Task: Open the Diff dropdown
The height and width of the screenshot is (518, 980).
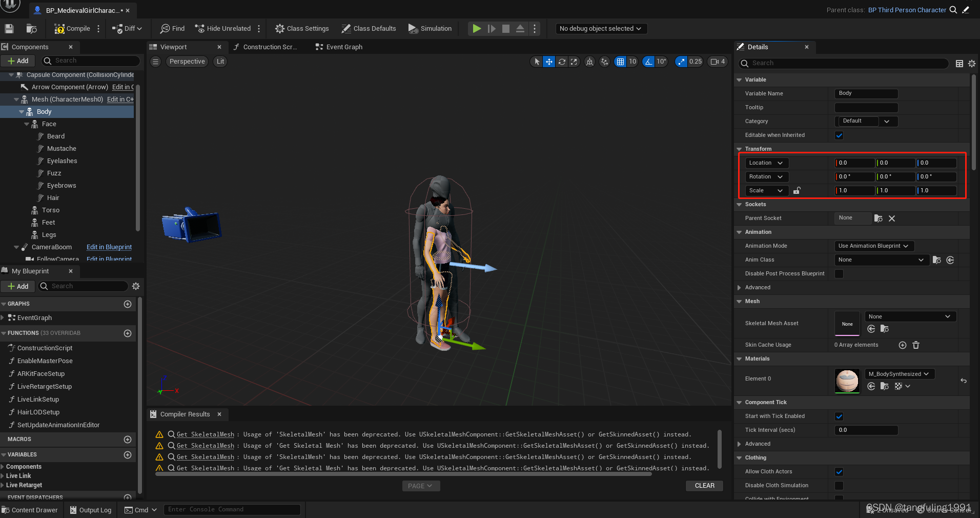Action: click(127, 29)
